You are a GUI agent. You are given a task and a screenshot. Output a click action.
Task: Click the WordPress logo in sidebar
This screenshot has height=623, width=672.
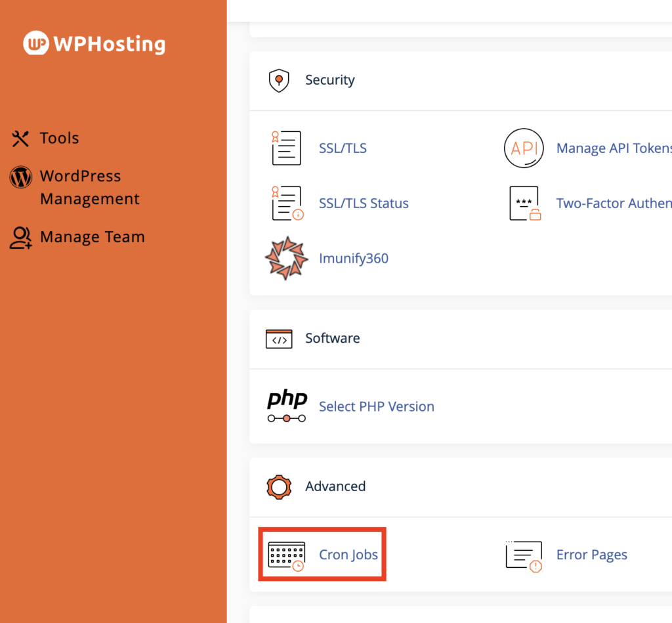click(x=21, y=177)
